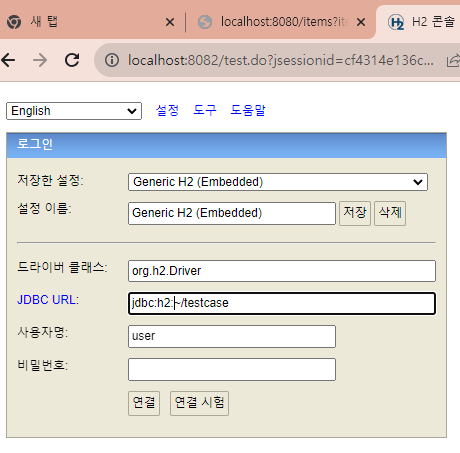Viewport: 460px width, 453px height.
Task: Close the 새 탭 tab
Action: [x=170, y=22]
